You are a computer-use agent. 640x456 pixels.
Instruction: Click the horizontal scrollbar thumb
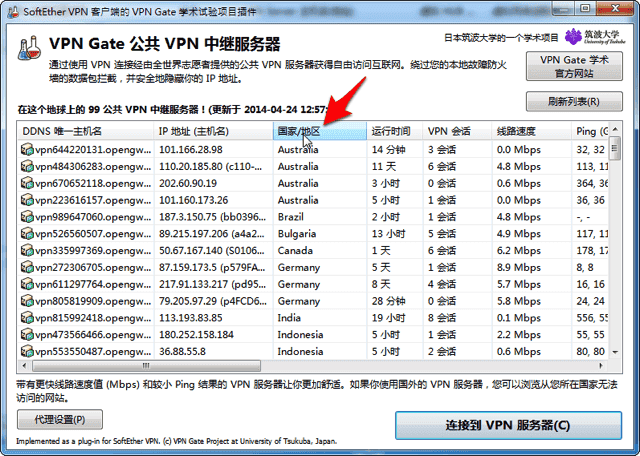click(146, 366)
